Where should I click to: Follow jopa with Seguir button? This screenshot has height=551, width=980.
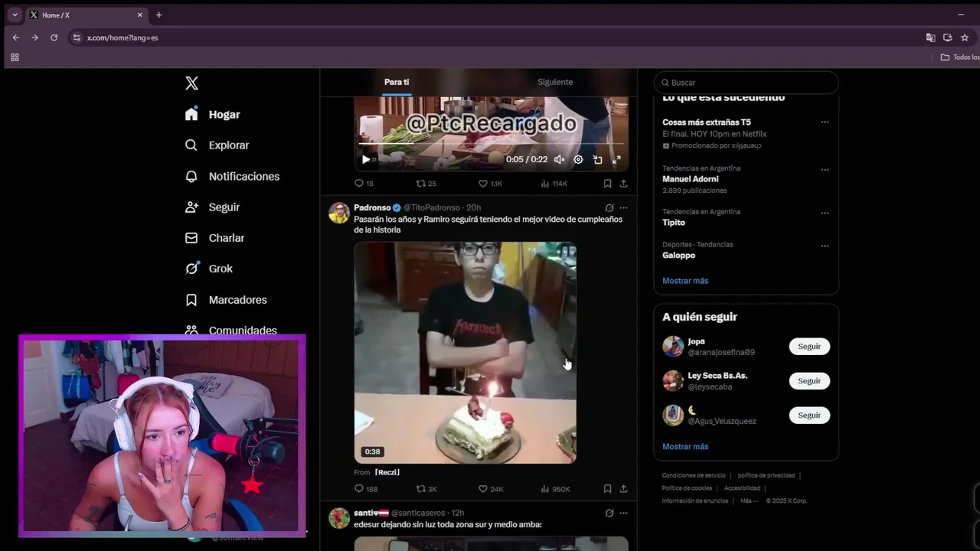click(x=809, y=347)
